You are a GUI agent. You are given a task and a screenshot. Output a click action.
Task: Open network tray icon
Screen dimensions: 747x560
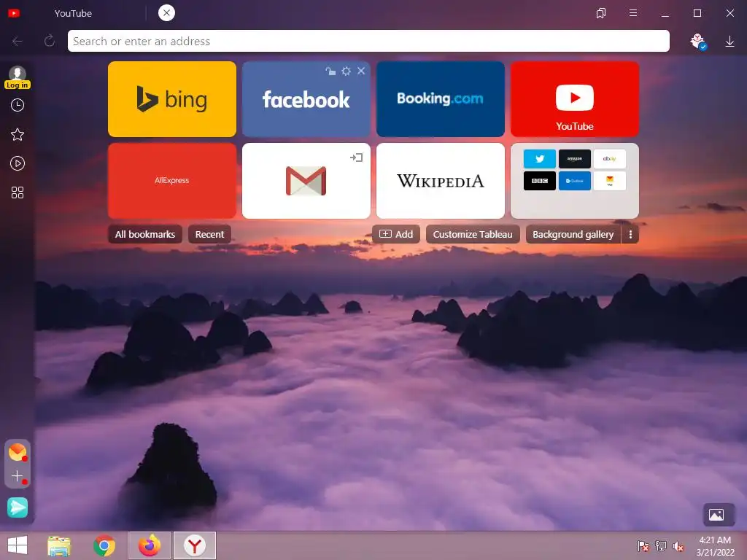[661, 545]
